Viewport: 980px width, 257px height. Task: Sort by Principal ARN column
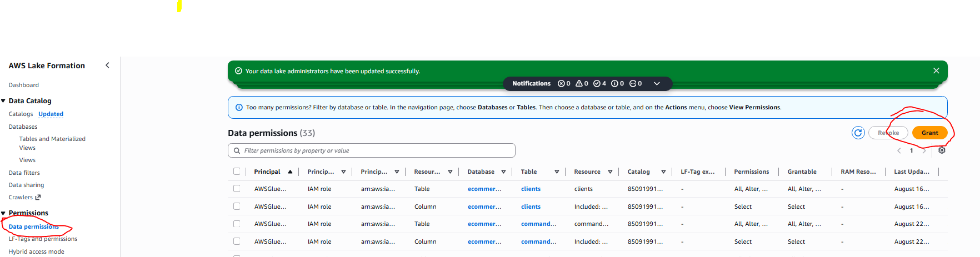397,172
